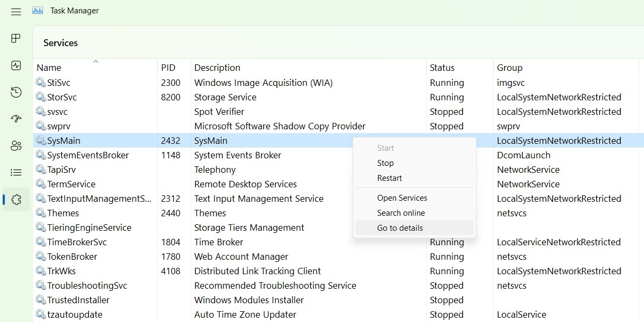Select the Services page gear icon
This screenshot has width=644, height=322.
pyautogui.click(x=16, y=199)
